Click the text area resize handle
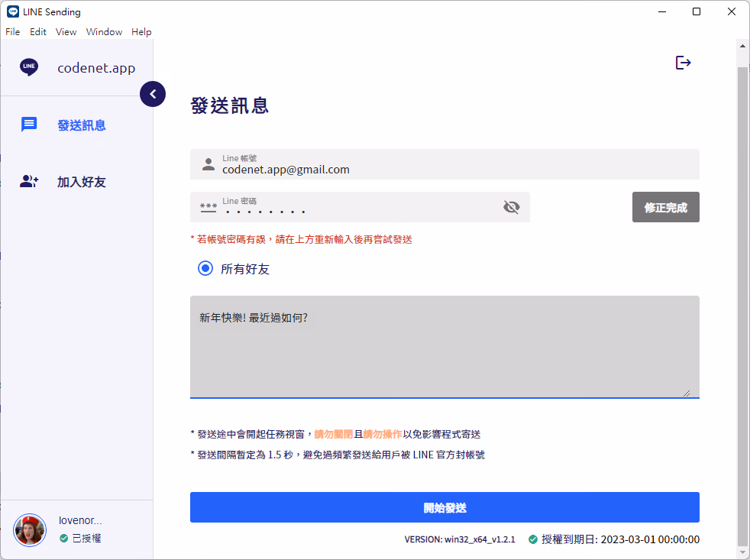 [x=687, y=393]
